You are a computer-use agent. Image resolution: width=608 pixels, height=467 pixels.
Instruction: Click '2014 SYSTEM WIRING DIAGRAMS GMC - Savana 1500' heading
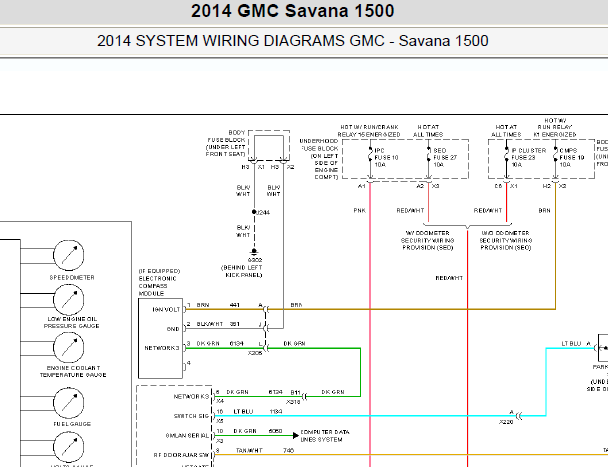click(292, 41)
